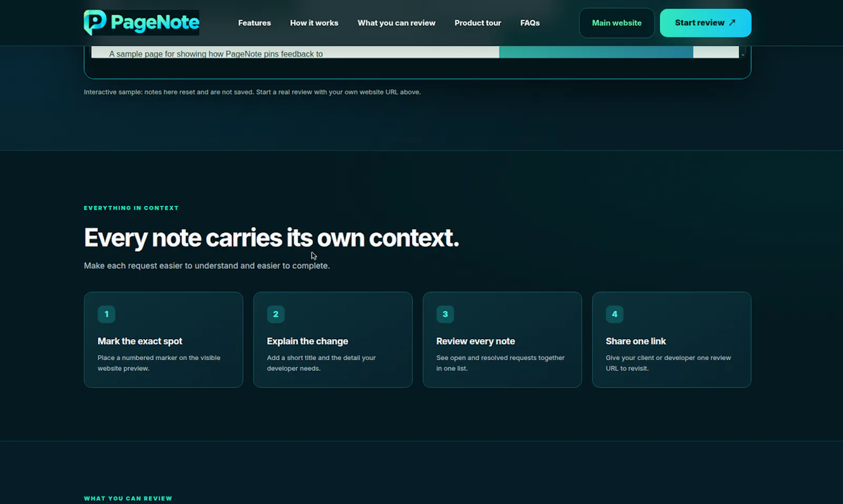Open What you can review nav link

396,23
